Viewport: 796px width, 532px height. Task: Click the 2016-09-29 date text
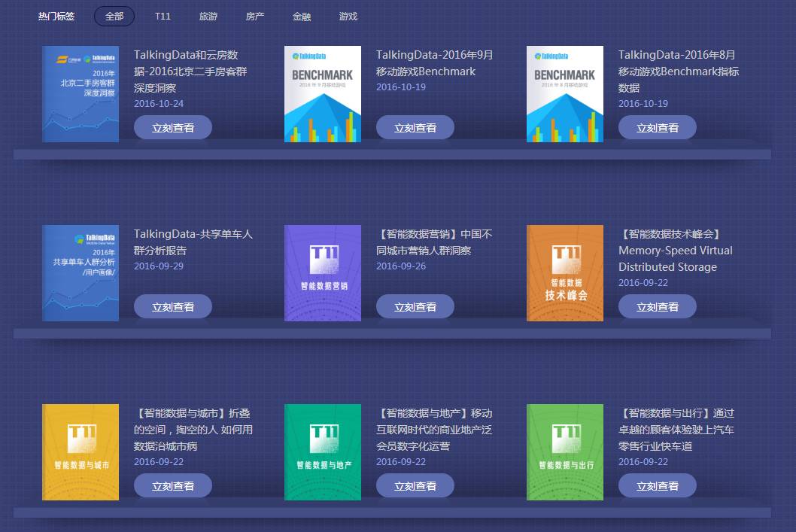click(159, 266)
